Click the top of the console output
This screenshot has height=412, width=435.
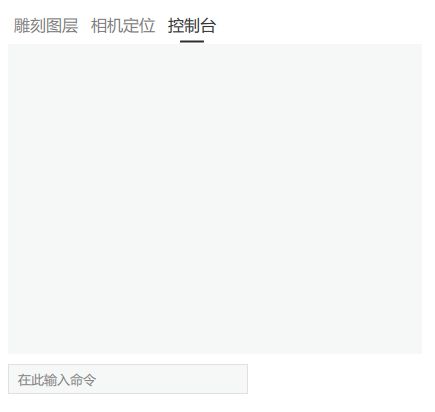215,53
